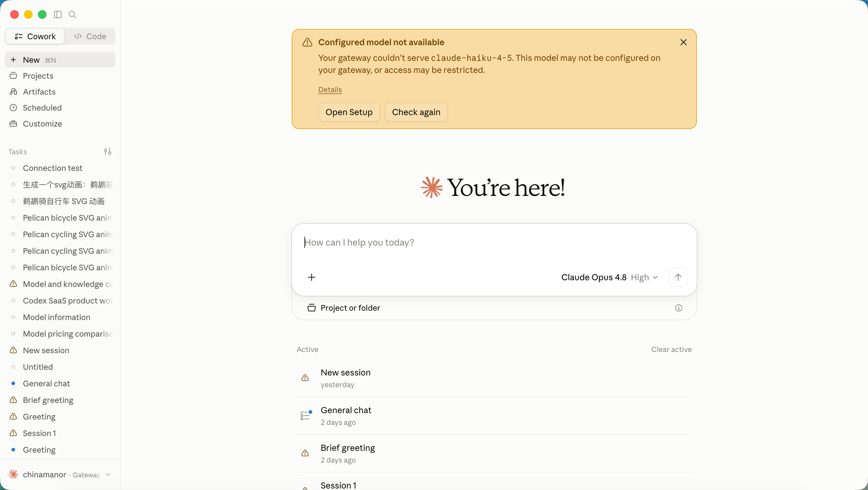
Task: Open the Connection test task
Action: point(60,168)
